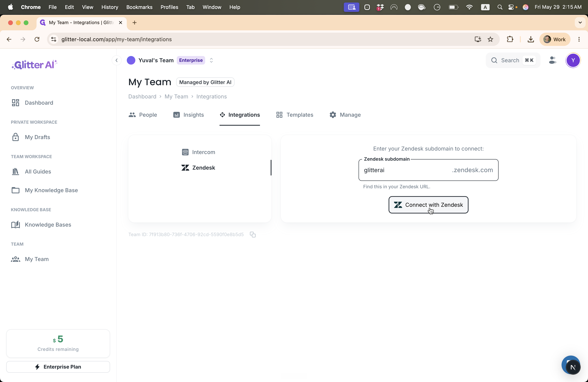Open the File menu
588x382 pixels.
click(x=53, y=7)
